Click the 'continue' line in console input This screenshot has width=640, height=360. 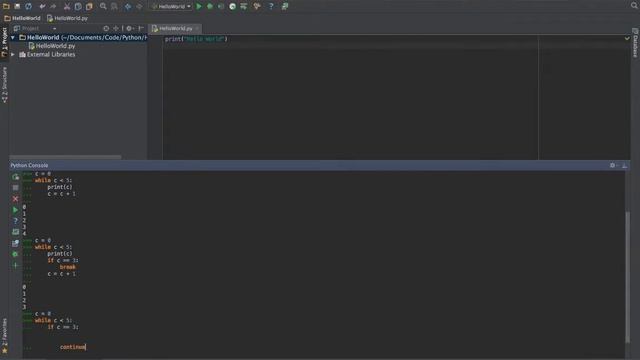73,347
